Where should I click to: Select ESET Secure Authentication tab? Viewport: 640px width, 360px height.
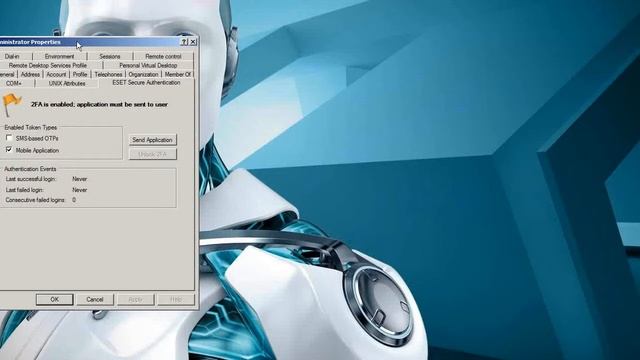click(146, 82)
